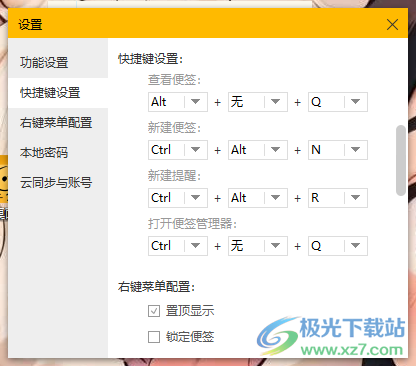The height and width of the screenshot is (366, 416).
Task: Expand Ctrl dropdown for 打开便签管理器
Action: click(x=178, y=246)
